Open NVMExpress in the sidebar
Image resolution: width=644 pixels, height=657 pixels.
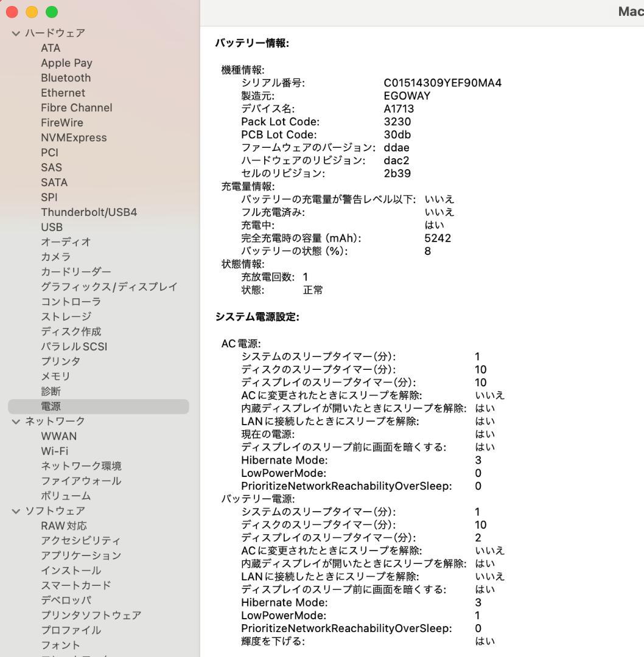(74, 137)
